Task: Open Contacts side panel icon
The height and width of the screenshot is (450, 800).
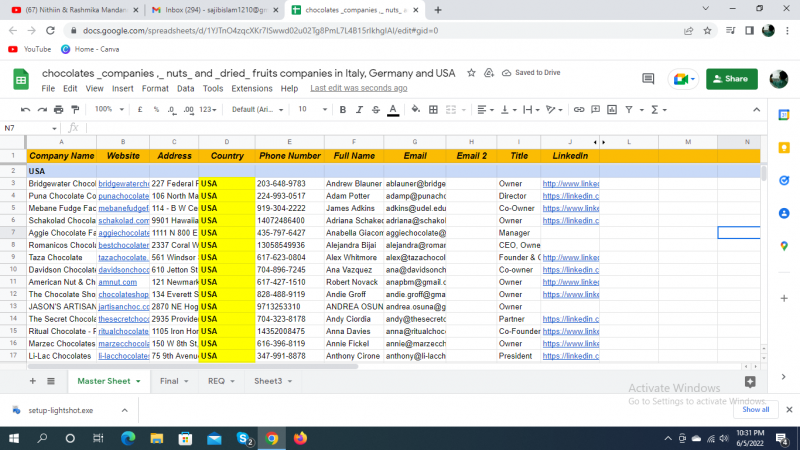Action: point(784,213)
